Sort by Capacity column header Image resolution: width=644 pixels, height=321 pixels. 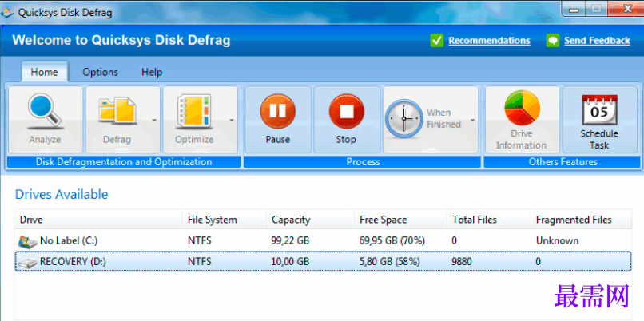coord(310,220)
